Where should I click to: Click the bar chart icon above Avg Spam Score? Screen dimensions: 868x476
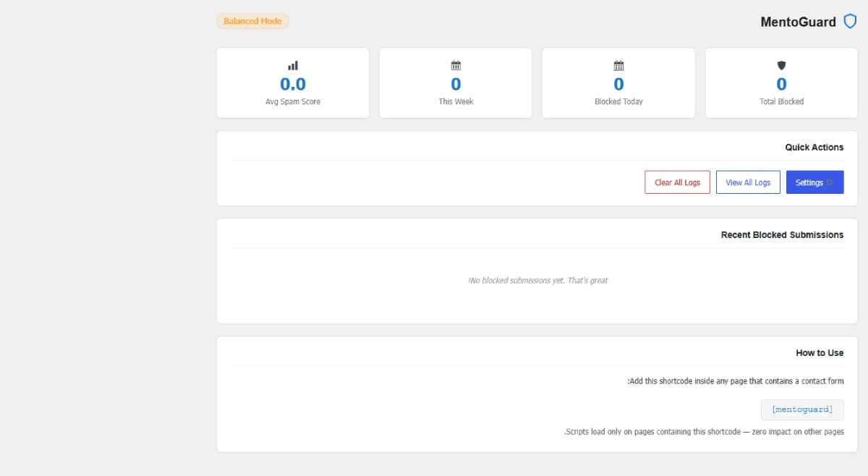point(293,65)
